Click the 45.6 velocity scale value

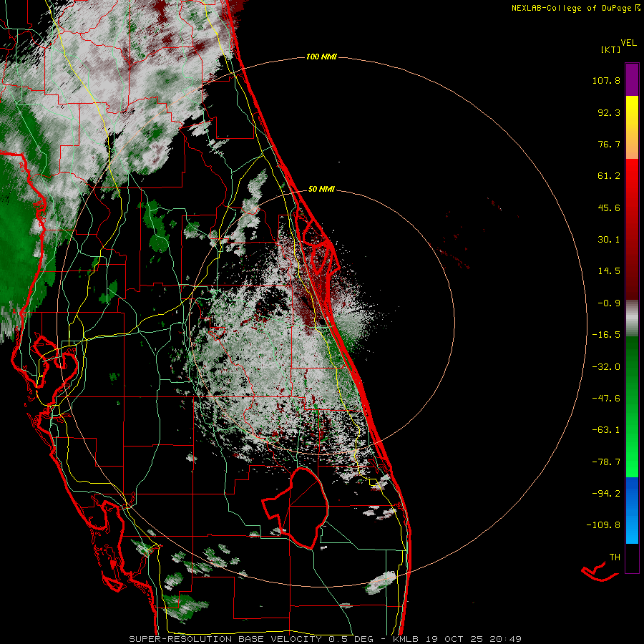tap(609, 208)
